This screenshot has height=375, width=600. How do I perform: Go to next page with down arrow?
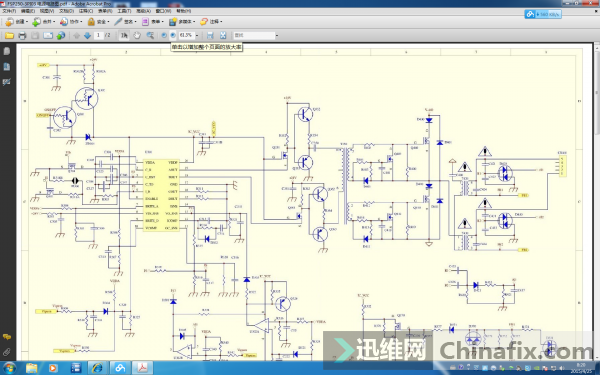(x=87, y=36)
